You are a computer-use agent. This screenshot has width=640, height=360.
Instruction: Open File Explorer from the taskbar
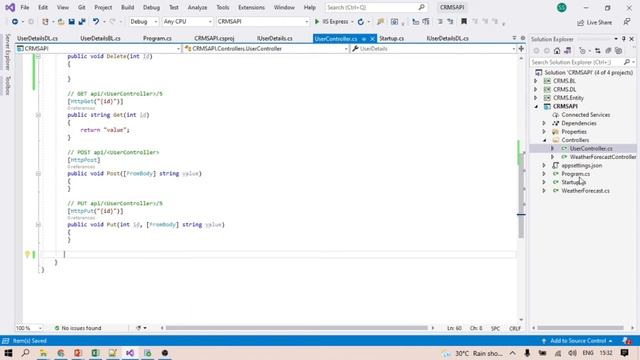pyautogui.click(x=43, y=353)
